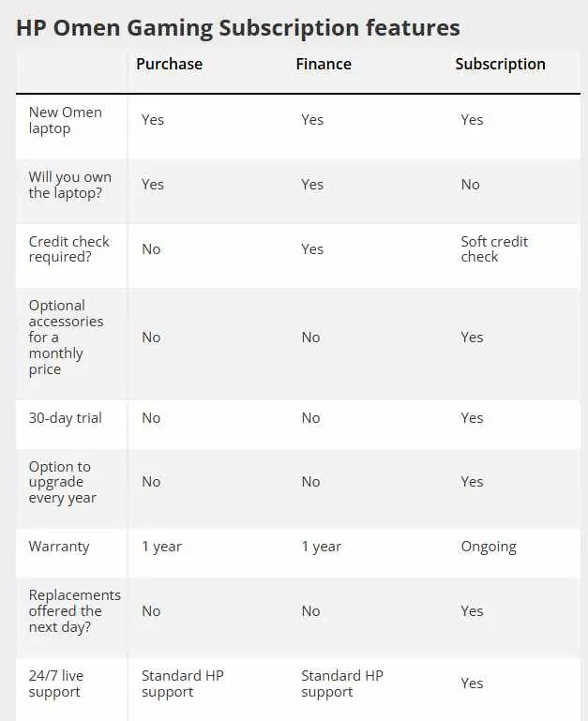Screen dimensions: 588x721
Task: Click the '24/7 live support' row label
Action: coord(55,683)
